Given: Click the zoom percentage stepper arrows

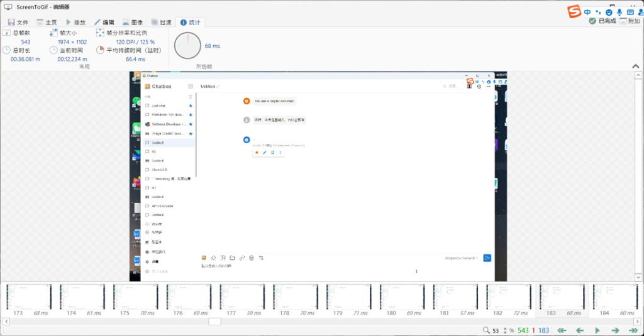Looking at the screenshot, I should (504, 330).
